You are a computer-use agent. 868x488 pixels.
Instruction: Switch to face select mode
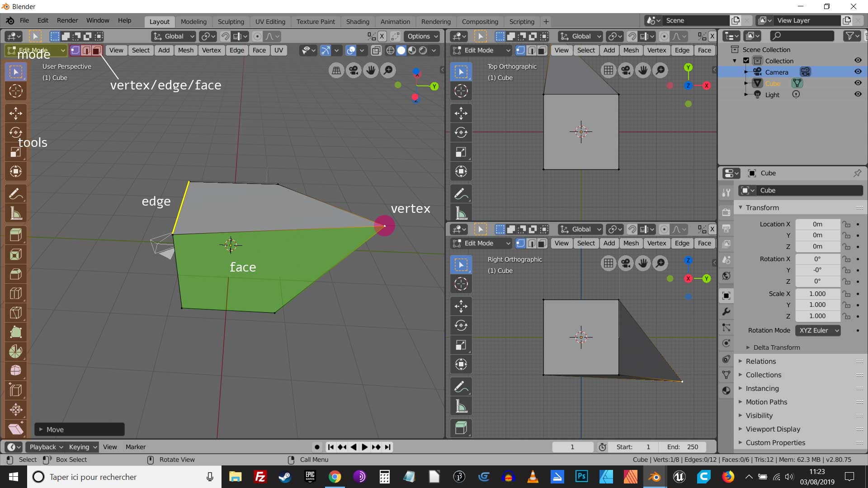96,51
